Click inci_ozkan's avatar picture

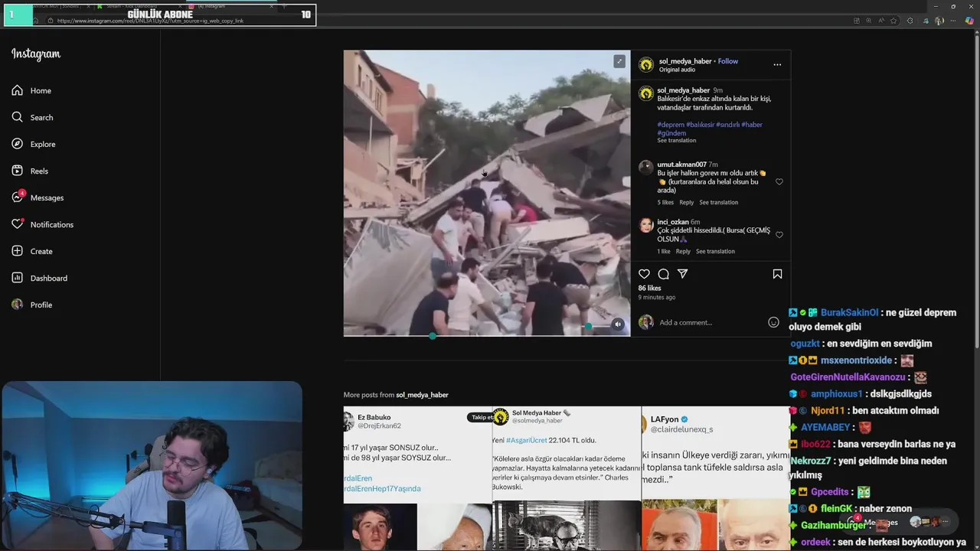pos(646,226)
